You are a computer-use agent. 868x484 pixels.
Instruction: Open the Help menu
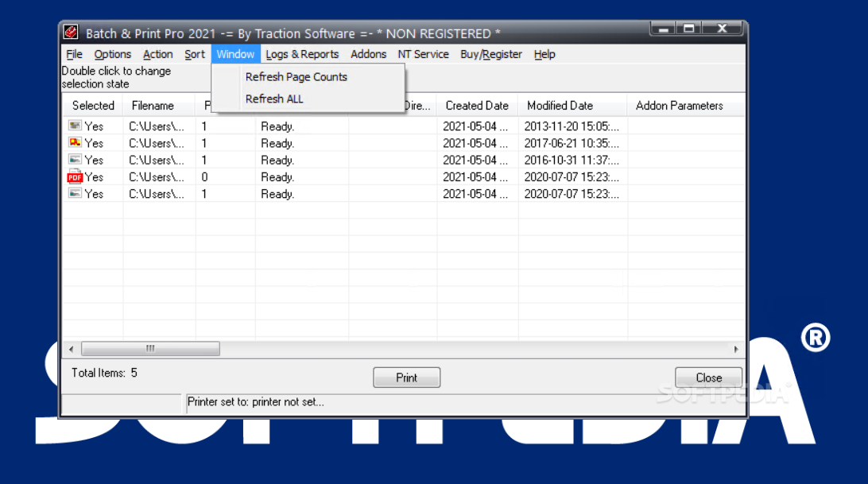[x=544, y=54]
